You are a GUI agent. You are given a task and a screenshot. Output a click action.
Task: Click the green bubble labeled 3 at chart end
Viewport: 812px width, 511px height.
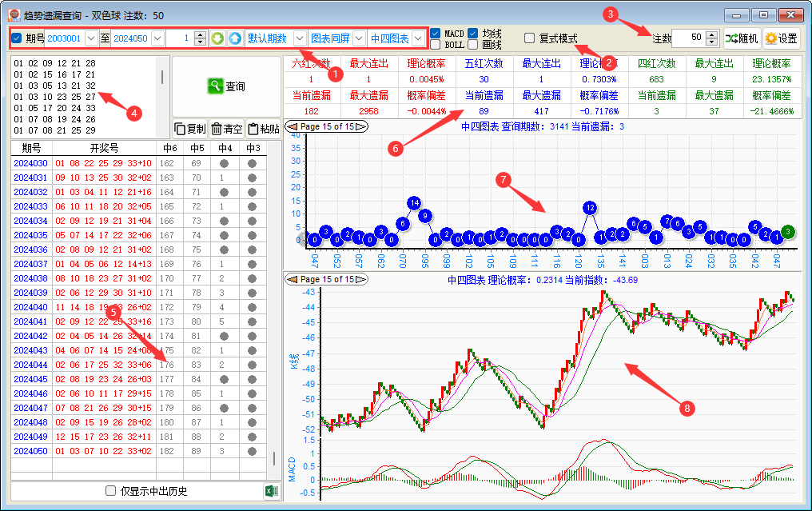(788, 232)
